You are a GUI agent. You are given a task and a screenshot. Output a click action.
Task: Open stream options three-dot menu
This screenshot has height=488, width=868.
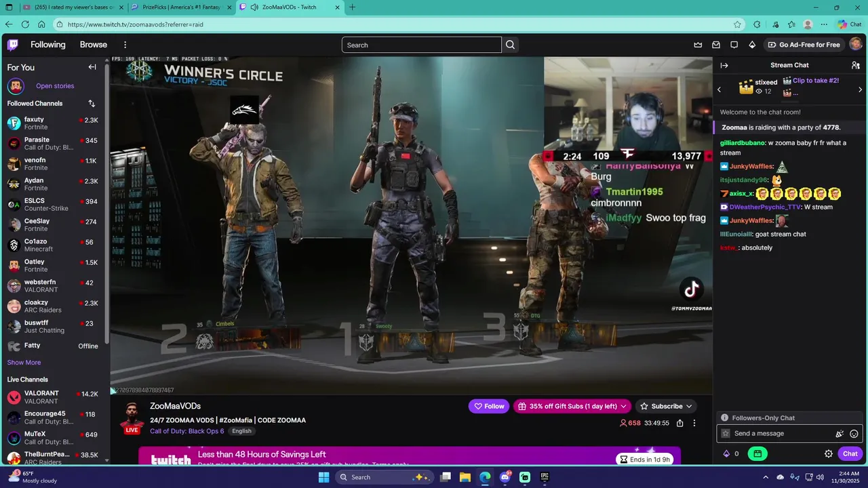(x=694, y=423)
